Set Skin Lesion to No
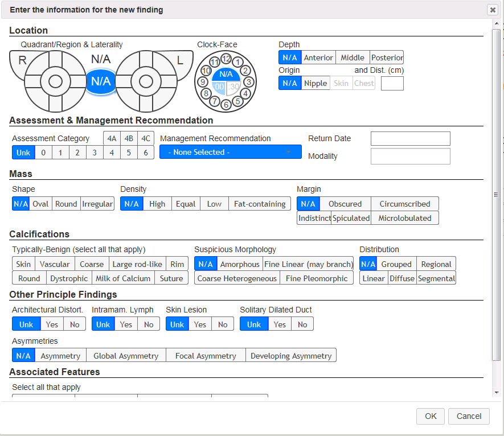The width and height of the screenshot is (504, 436). (x=223, y=324)
